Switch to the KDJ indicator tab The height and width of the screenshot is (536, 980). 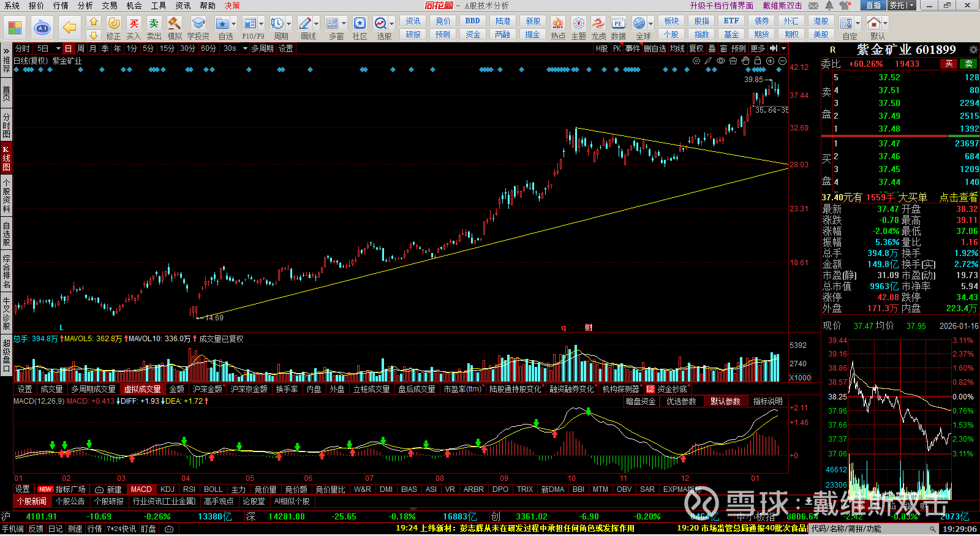tap(167, 489)
